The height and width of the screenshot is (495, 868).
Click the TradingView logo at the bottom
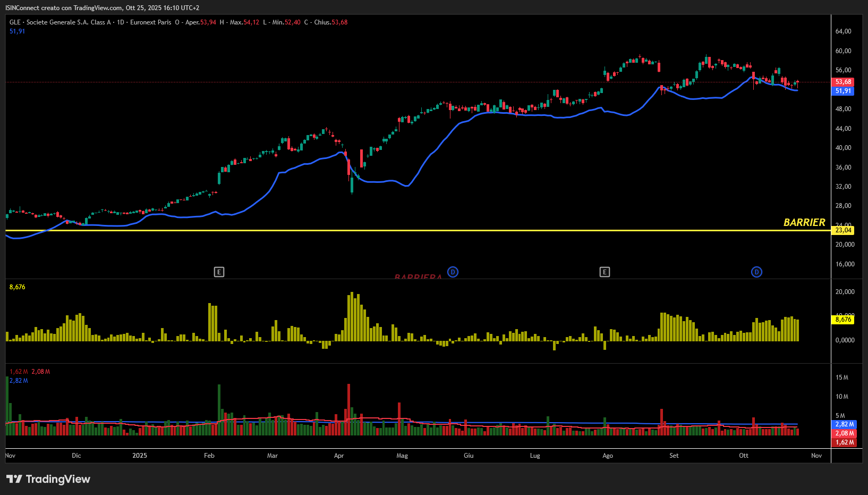click(48, 479)
